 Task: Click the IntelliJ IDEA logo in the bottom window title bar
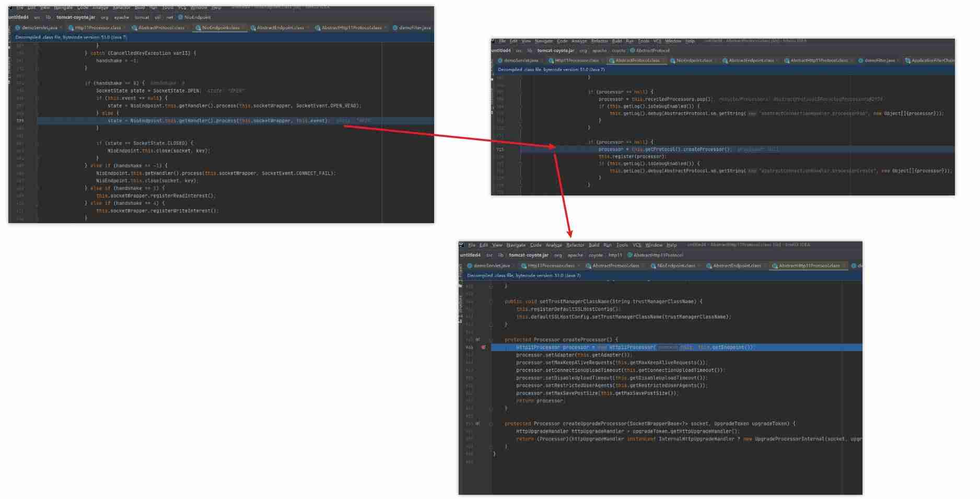tap(461, 245)
